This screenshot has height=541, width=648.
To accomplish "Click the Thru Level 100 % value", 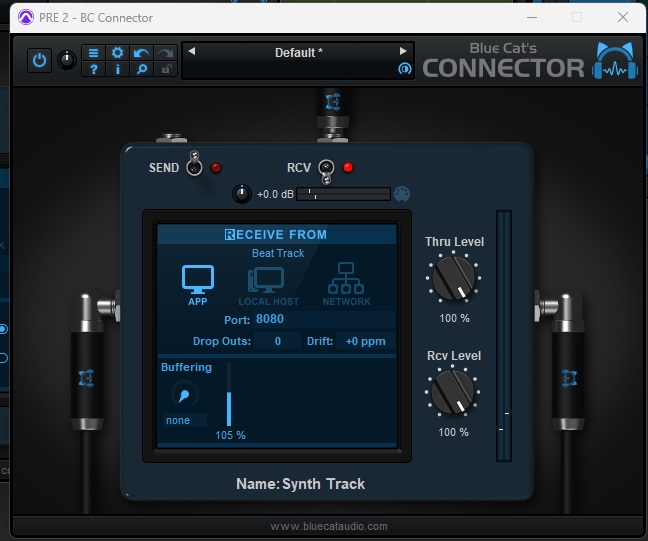I will click(x=454, y=318).
